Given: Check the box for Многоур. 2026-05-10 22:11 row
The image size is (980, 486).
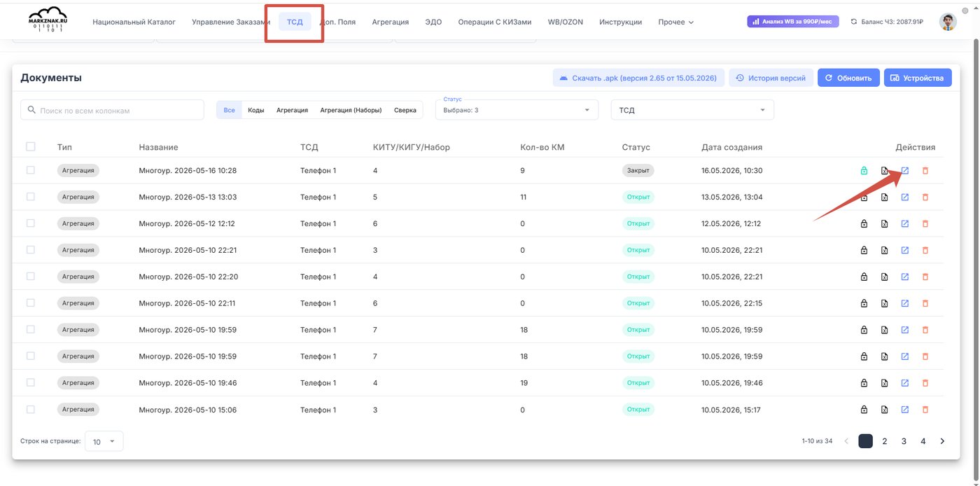Looking at the screenshot, I should 30,303.
